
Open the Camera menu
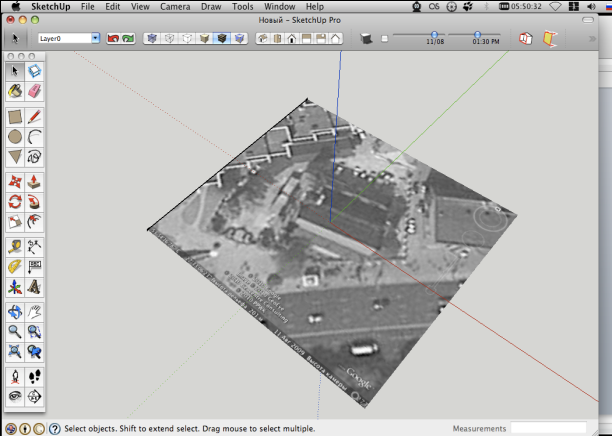tap(174, 6)
